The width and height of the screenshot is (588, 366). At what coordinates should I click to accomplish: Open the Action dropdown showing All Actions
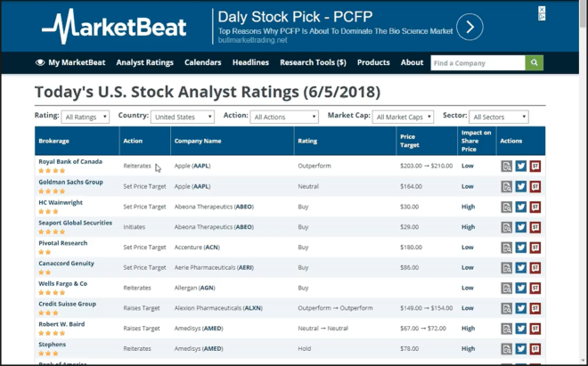pos(284,117)
